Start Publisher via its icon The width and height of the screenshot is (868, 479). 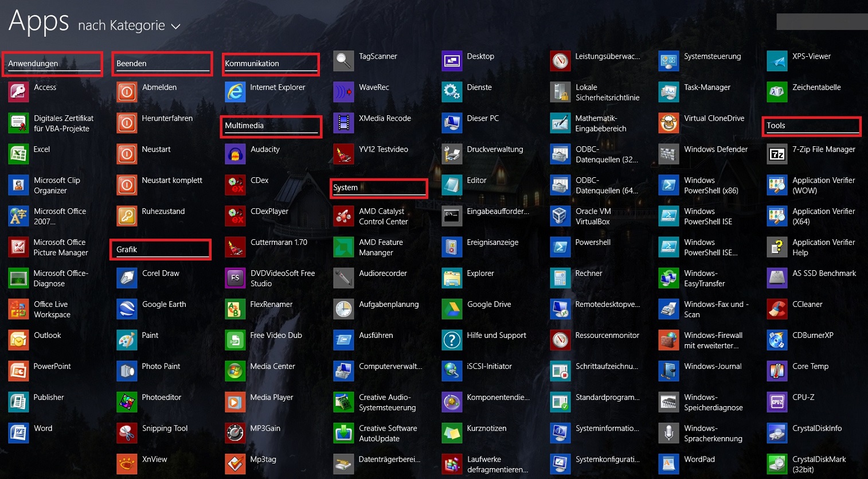18,402
